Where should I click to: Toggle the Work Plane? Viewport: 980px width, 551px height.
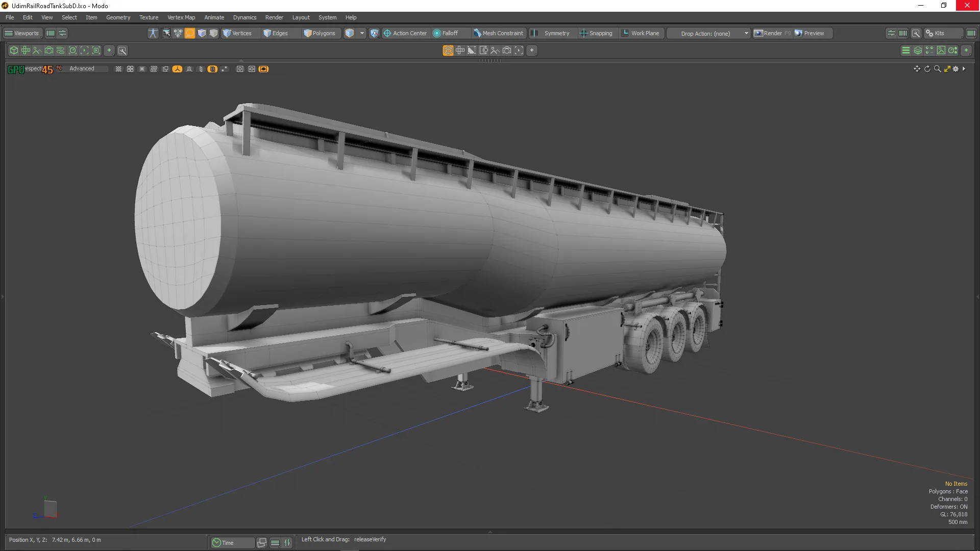point(641,33)
